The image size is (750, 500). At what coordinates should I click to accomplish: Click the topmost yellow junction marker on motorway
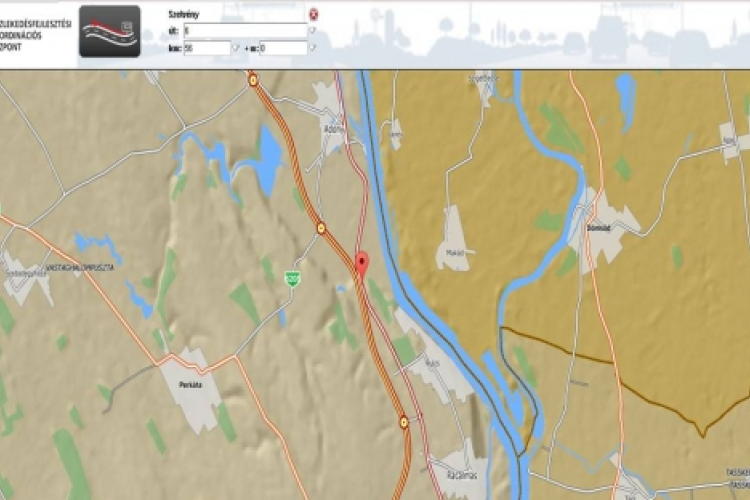[253, 81]
